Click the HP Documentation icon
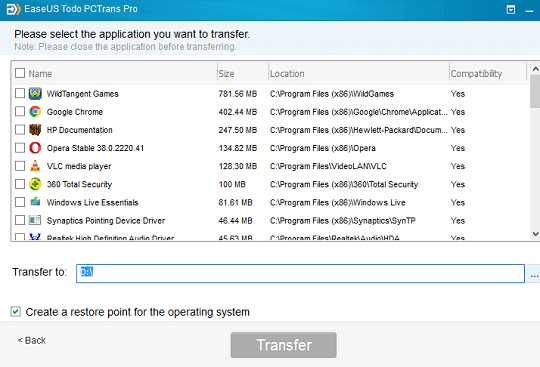The height and width of the screenshot is (367, 540). click(x=35, y=130)
